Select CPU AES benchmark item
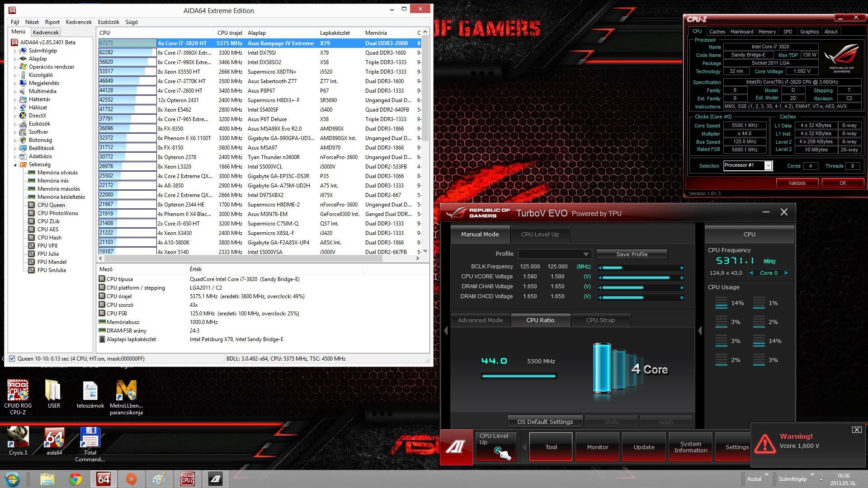 click(x=48, y=229)
